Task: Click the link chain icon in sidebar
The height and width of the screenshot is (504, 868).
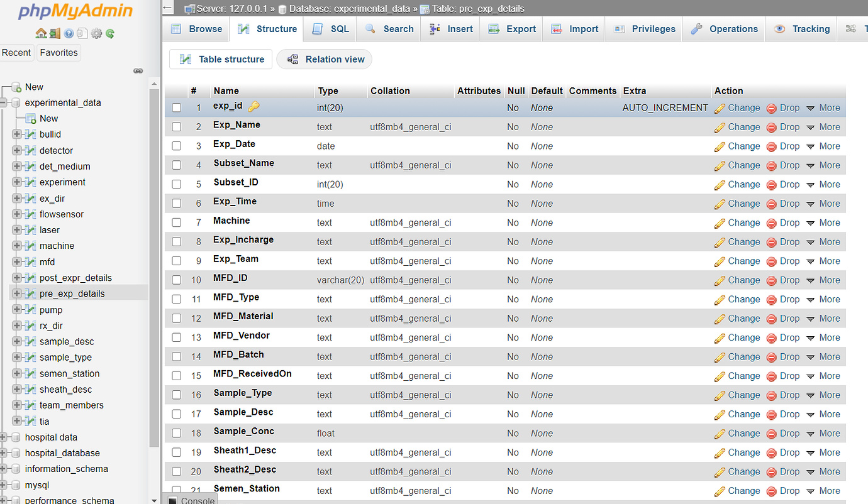Action: [138, 71]
